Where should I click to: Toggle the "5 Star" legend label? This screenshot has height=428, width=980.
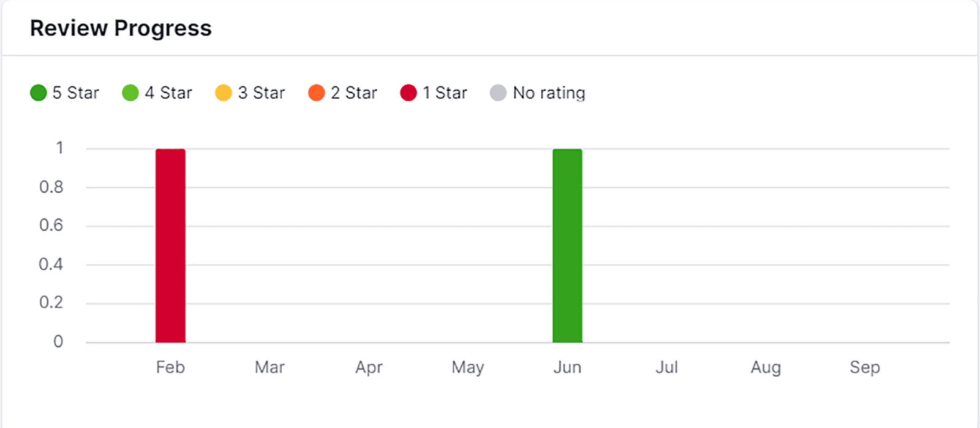pyautogui.click(x=76, y=93)
